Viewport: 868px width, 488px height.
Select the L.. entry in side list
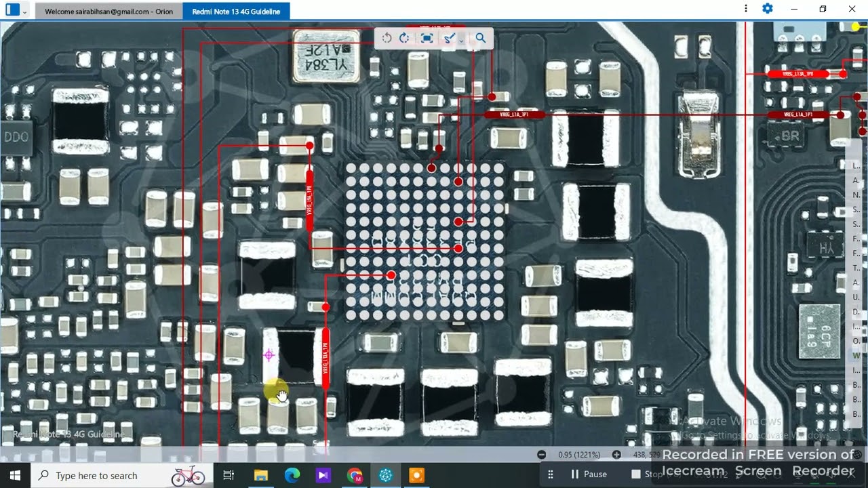pyautogui.click(x=856, y=165)
